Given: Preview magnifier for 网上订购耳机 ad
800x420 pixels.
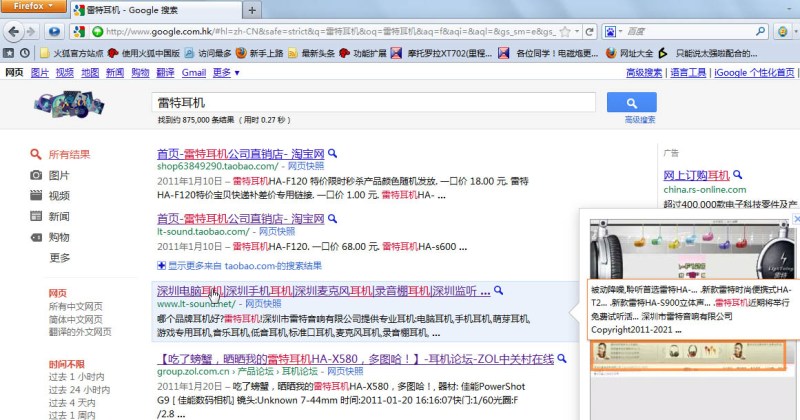Looking at the screenshot, I should click(x=737, y=175).
